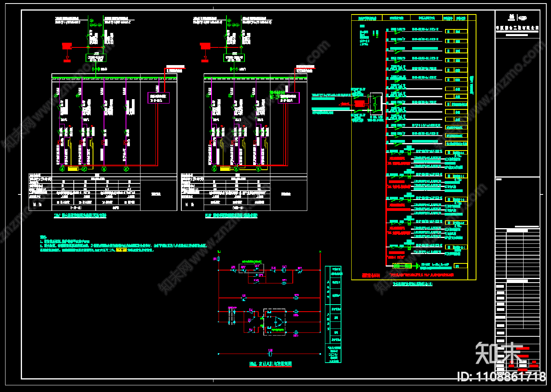Select the red box in middle diagram's top feeder
The image size is (551, 392).
point(205,46)
